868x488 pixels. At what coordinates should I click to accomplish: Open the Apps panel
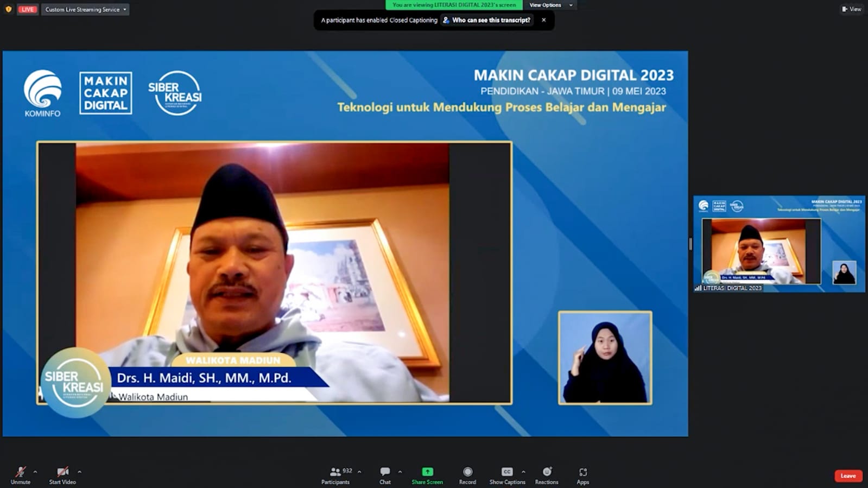click(583, 474)
